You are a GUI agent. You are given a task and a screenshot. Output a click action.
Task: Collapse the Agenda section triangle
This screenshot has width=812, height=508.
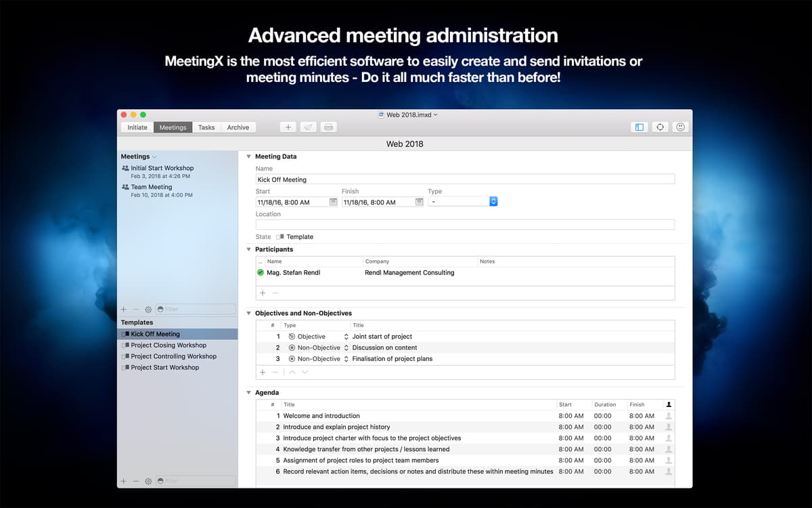pyautogui.click(x=248, y=393)
